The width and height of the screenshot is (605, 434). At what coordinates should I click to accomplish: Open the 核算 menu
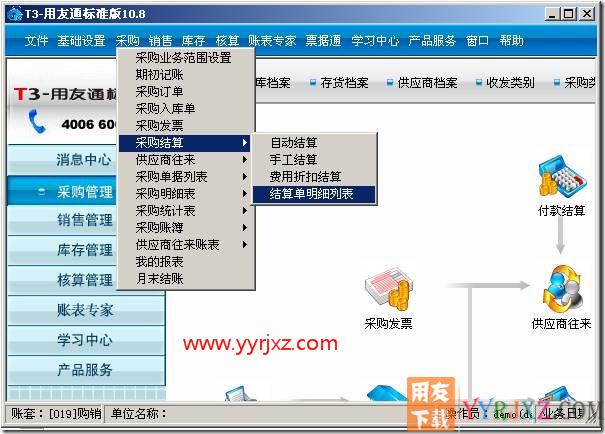pos(227,41)
